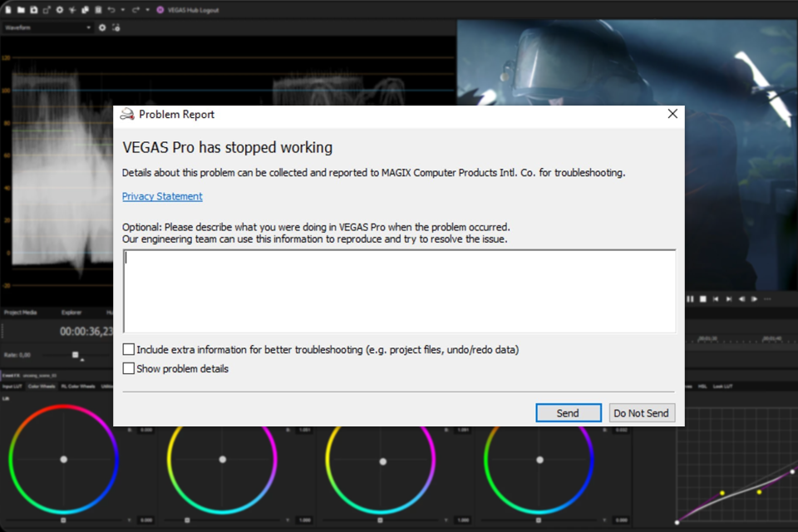Click slider handle below second color wheel
The image size is (798, 532).
(187, 520)
